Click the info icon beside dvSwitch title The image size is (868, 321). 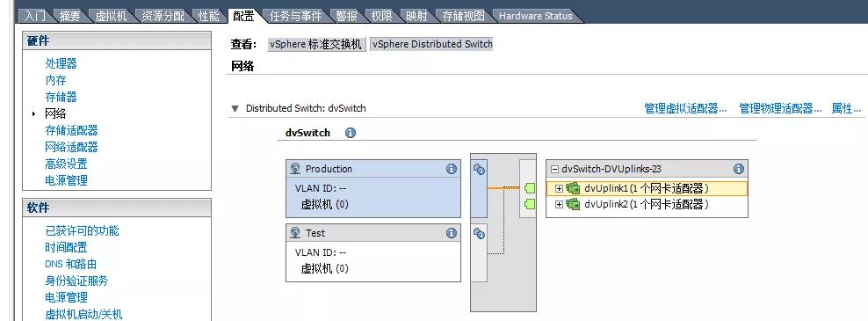(x=351, y=133)
